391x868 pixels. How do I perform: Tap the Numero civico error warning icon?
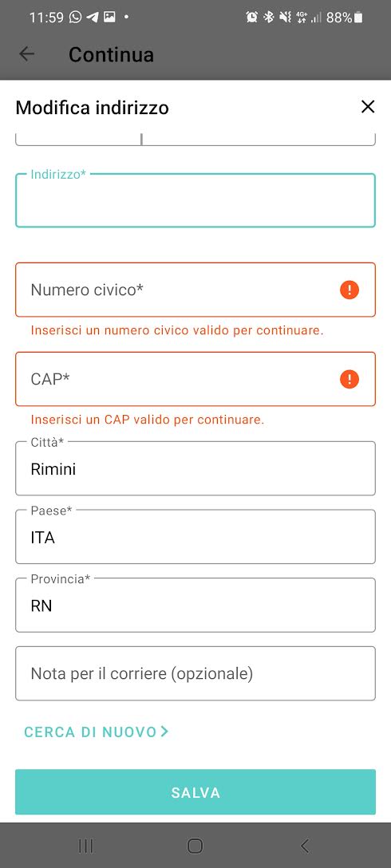[350, 290]
